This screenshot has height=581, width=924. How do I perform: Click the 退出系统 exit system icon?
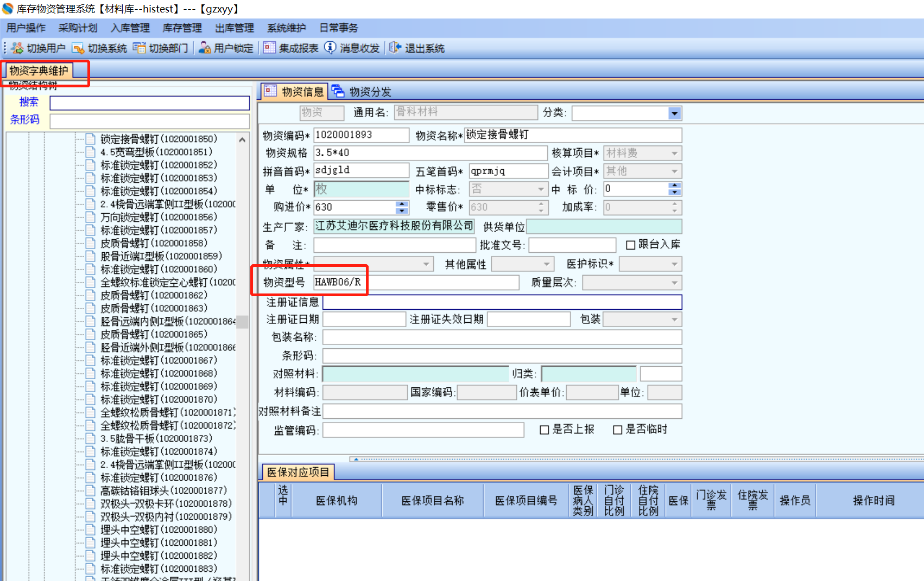tap(395, 48)
